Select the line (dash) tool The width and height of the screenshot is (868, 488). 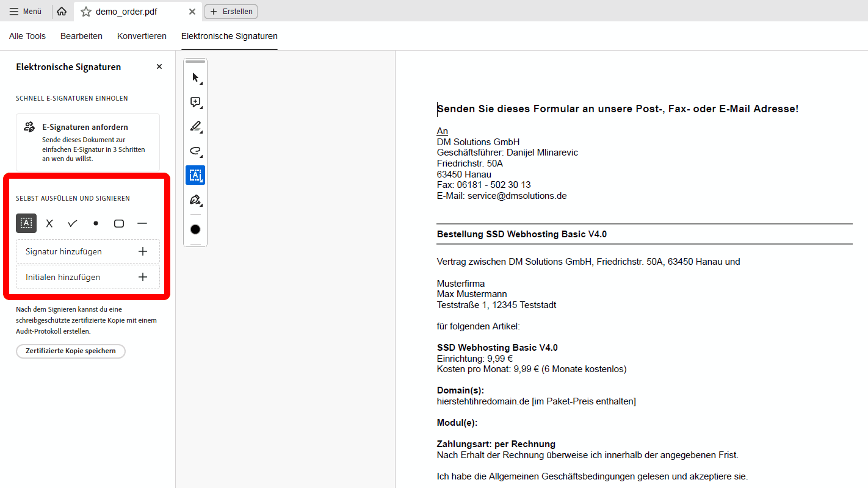point(142,223)
